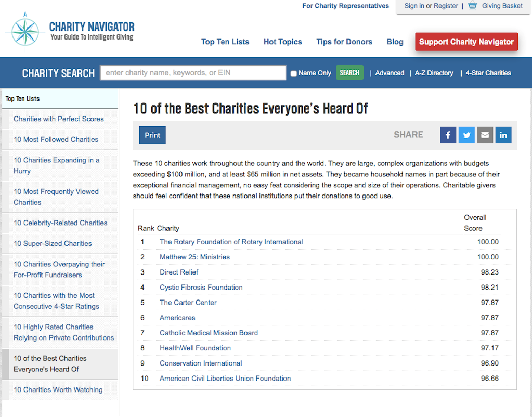Open the Top Ten Lists menu
The image size is (532, 417).
coord(225,42)
